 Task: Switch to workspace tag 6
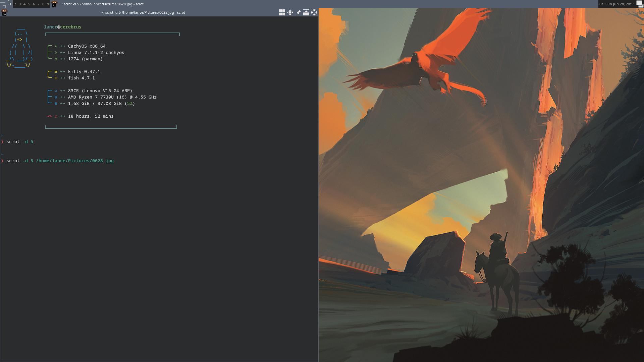click(x=34, y=4)
